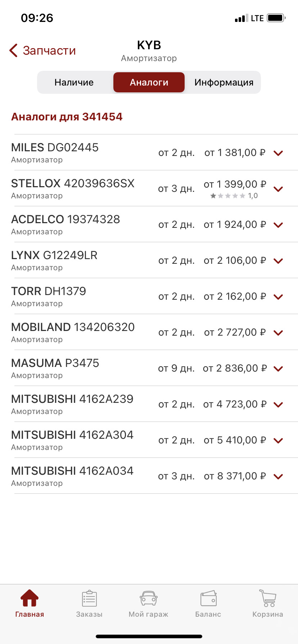
Task: Tap the back arrow next to Запчасти
Action: coord(14,51)
